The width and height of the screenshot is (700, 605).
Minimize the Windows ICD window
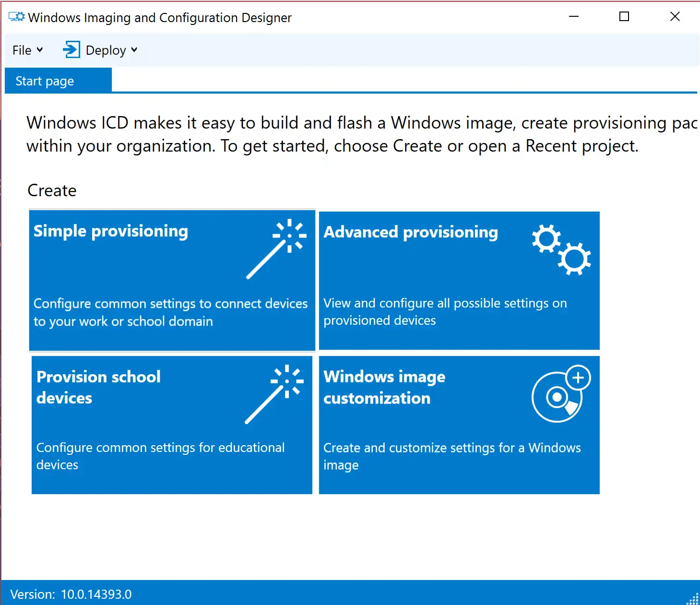574,17
